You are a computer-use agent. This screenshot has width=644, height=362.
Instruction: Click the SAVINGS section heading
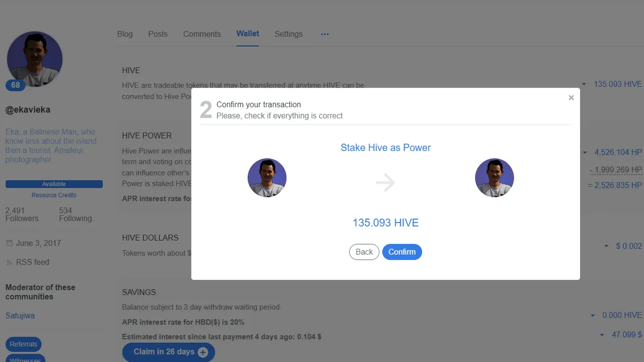point(139,292)
